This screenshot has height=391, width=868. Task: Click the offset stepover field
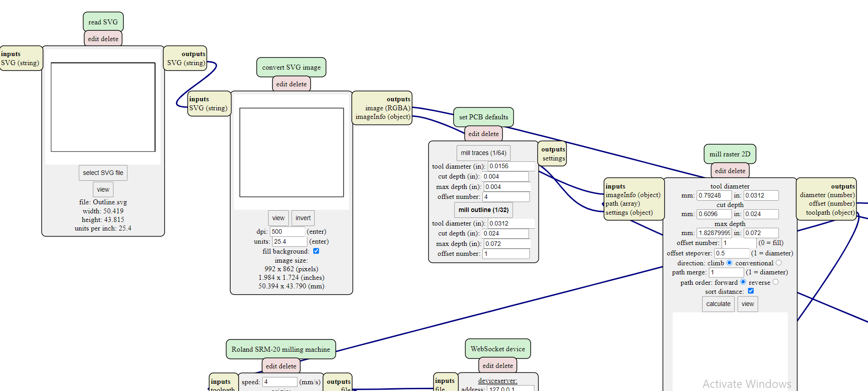[731, 253]
